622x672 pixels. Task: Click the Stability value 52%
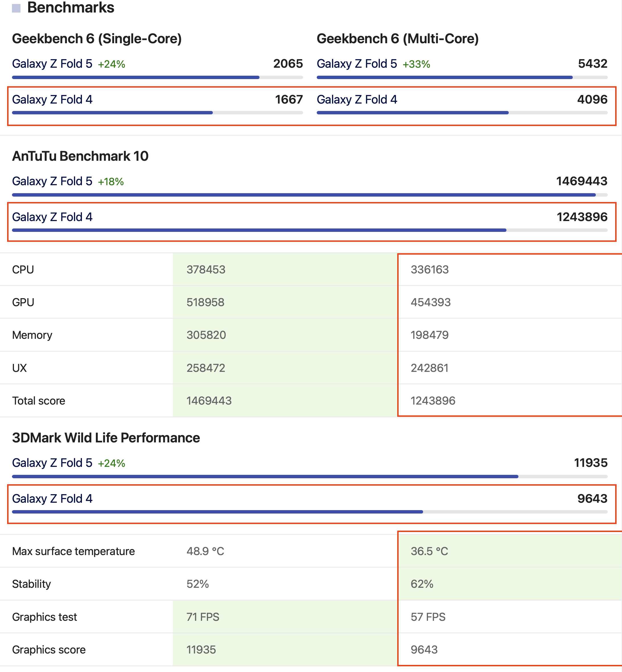click(x=198, y=584)
